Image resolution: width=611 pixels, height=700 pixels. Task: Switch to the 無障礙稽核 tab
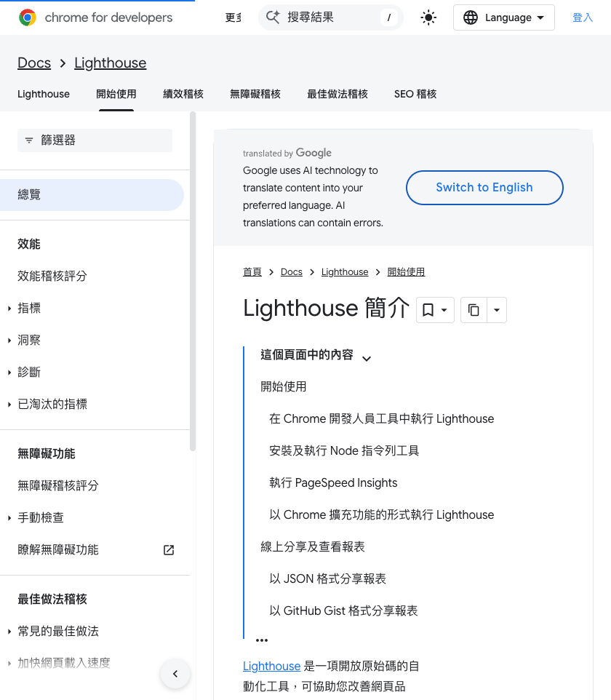pyautogui.click(x=255, y=94)
